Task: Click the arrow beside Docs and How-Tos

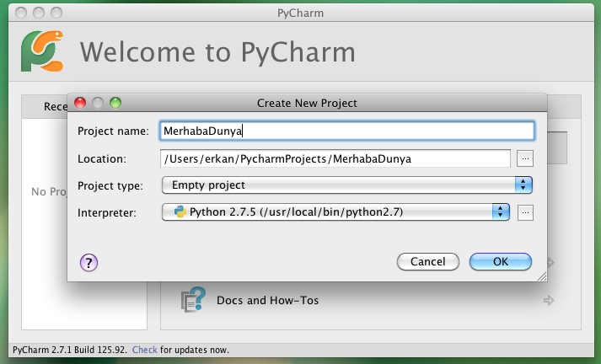Action: coord(549,301)
